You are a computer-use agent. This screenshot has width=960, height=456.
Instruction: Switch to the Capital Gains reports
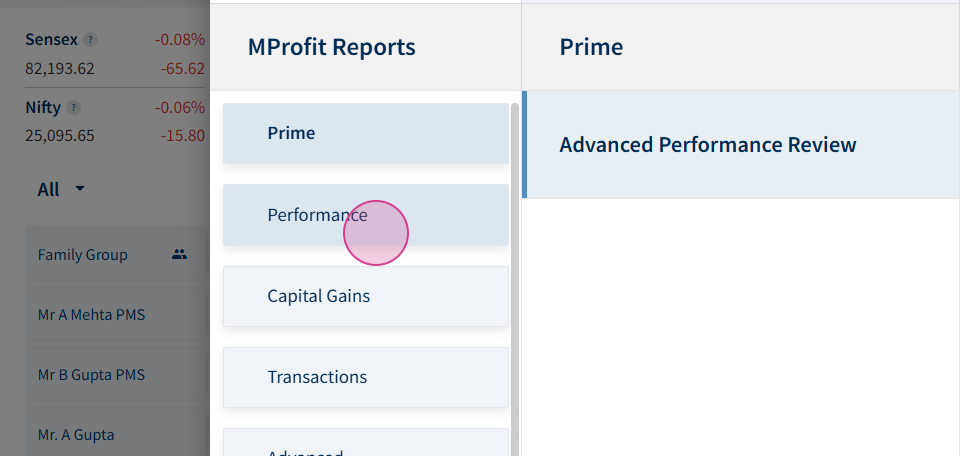[x=366, y=296]
